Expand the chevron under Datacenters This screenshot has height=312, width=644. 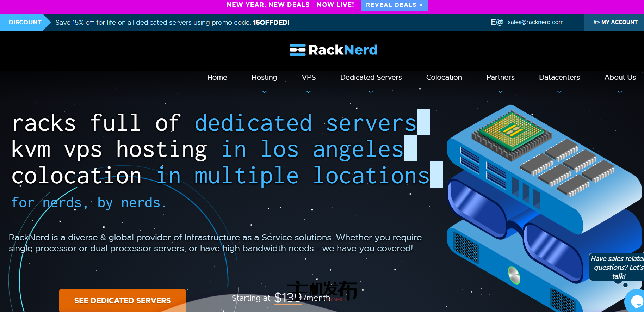click(x=559, y=92)
